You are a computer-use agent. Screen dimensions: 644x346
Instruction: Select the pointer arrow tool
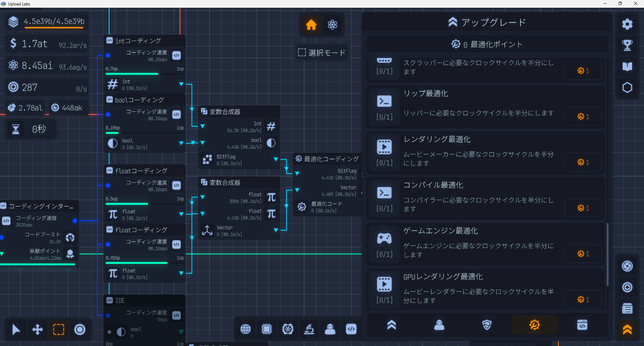(16, 330)
